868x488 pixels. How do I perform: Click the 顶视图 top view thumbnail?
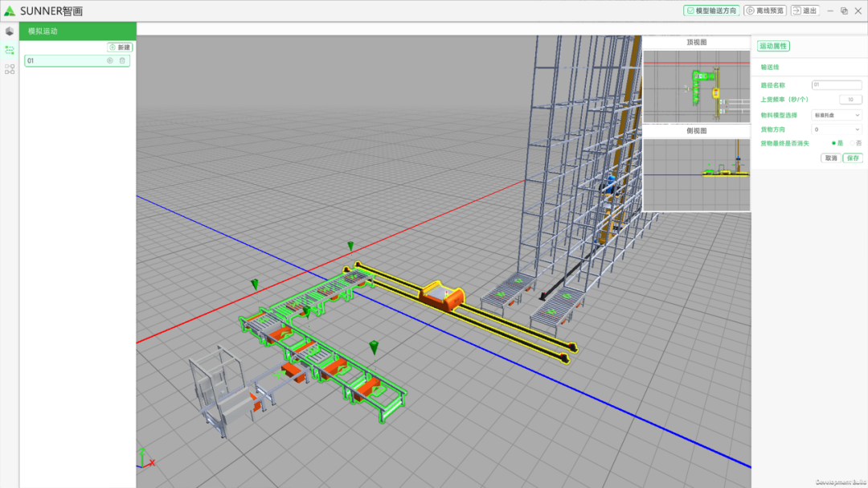click(696, 85)
